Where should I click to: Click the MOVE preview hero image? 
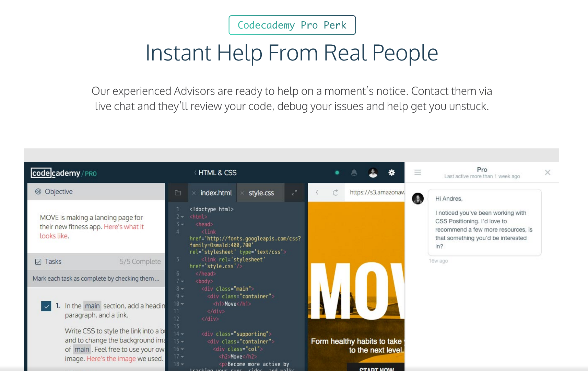[356, 287]
